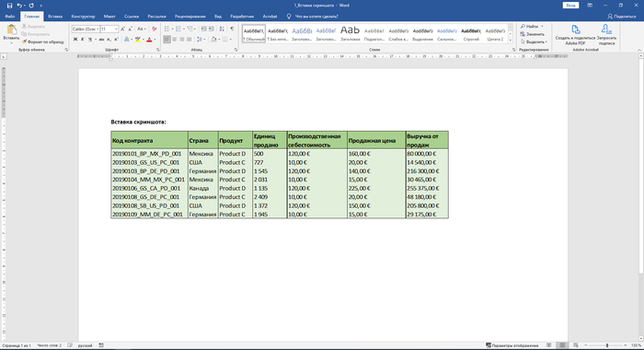Toggle align left paragraph button
The height and width of the screenshot is (350, 644).
167,40
